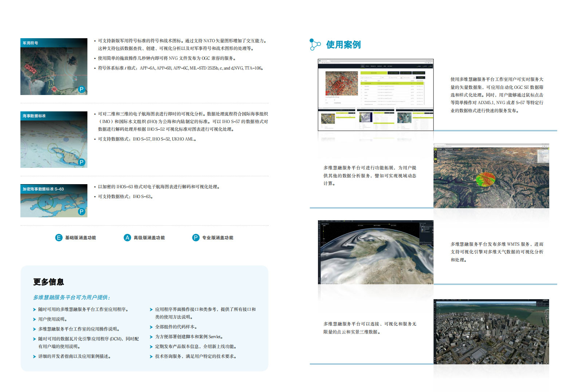Select the A icon for 高级版涵盖功能
This screenshot has width=578, height=392.
tap(127, 238)
